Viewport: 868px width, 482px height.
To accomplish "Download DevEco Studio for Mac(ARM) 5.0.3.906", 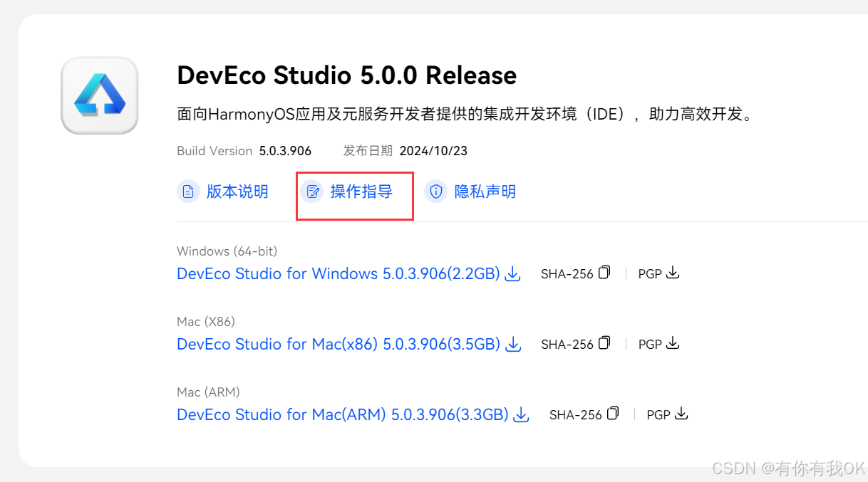I will coord(343,415).
